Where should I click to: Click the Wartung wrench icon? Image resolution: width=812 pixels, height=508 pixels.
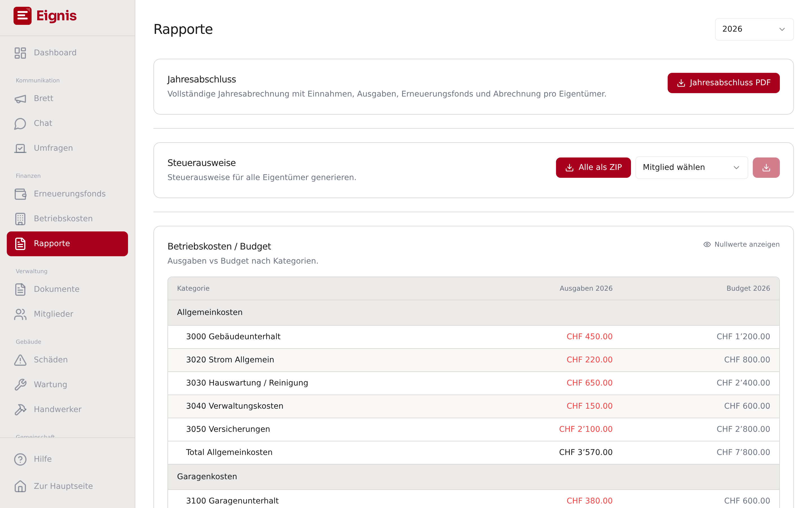click(20, 385)
